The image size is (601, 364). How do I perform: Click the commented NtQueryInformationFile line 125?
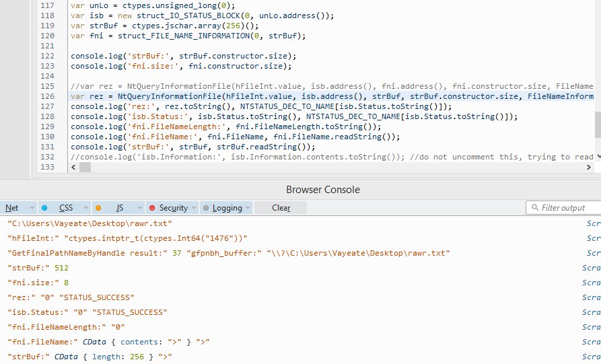click(x=332, y=86)
